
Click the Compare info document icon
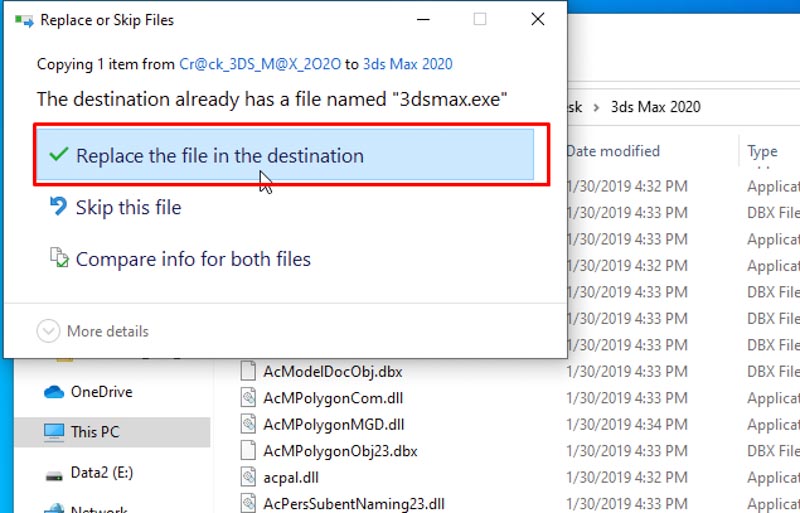(x=58, y=259)
